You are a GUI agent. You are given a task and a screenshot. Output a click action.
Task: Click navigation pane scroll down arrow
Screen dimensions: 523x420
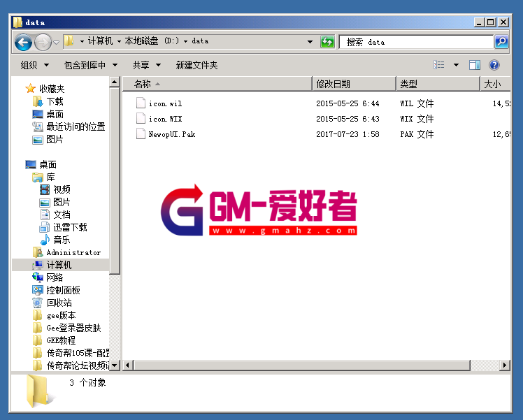click(x=115, y=365)
